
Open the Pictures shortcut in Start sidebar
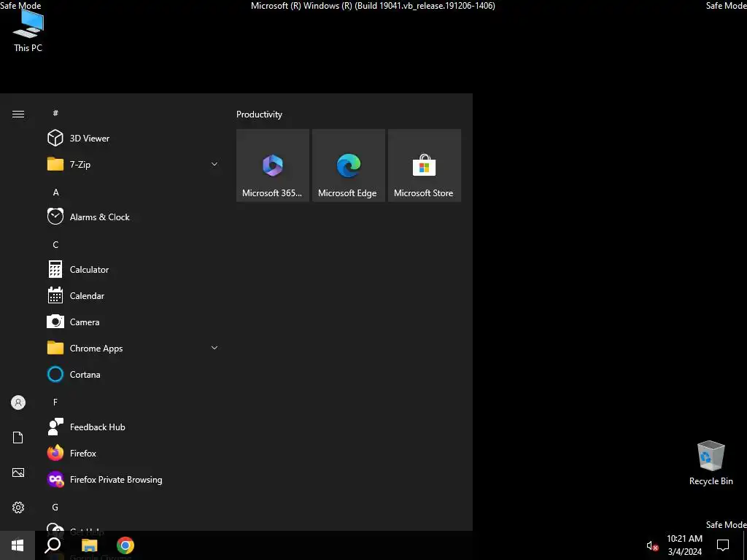18,472
